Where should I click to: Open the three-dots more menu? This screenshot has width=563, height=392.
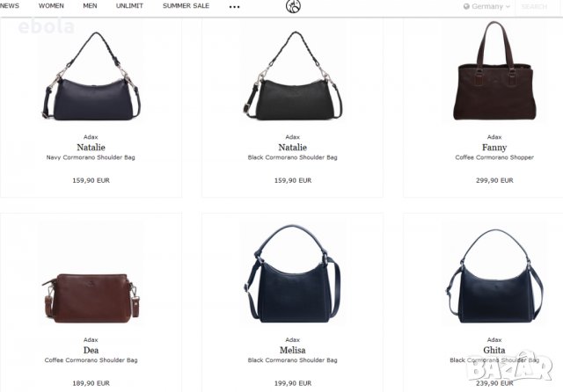(x=235, y=7)
